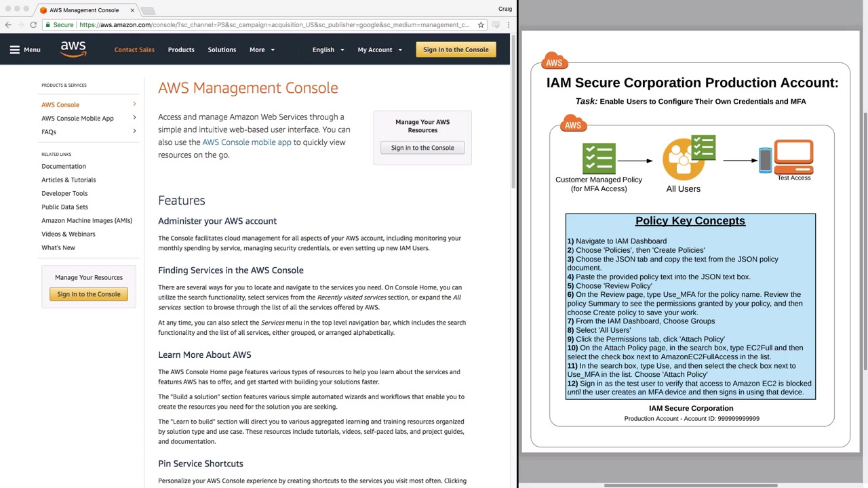Open the Products menu
868x488 pixels.
pos(181,49)
